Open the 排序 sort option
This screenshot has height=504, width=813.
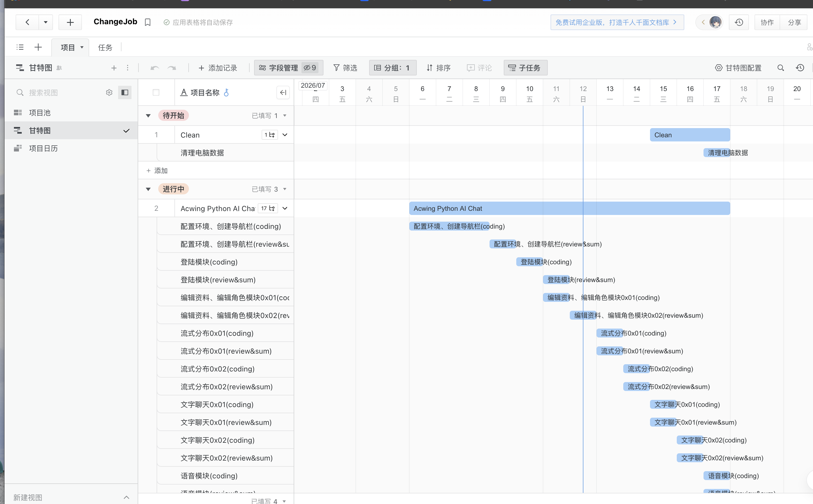coord(439,68)
